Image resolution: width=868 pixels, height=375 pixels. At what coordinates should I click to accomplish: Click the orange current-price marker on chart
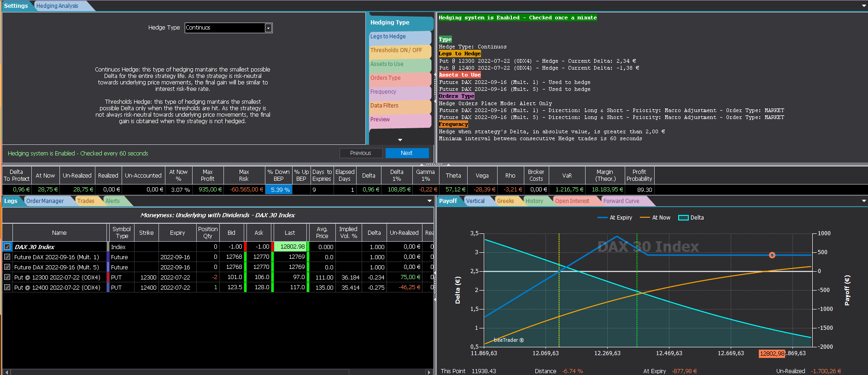772,255
